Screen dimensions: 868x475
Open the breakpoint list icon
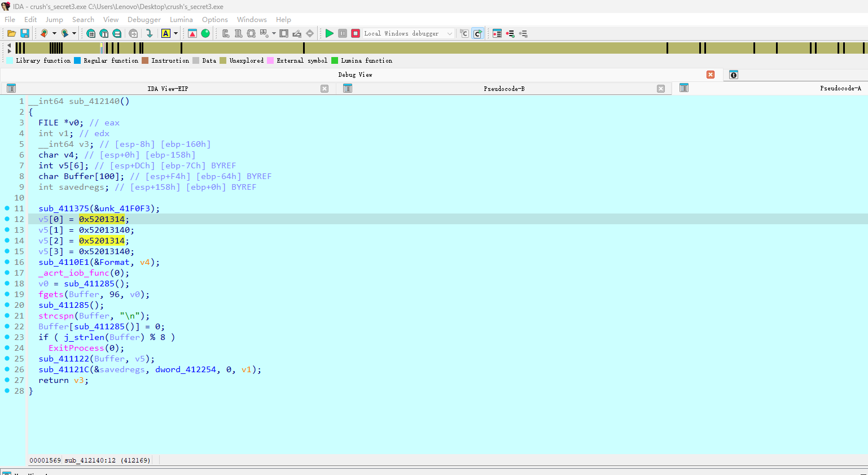point(497,34)
